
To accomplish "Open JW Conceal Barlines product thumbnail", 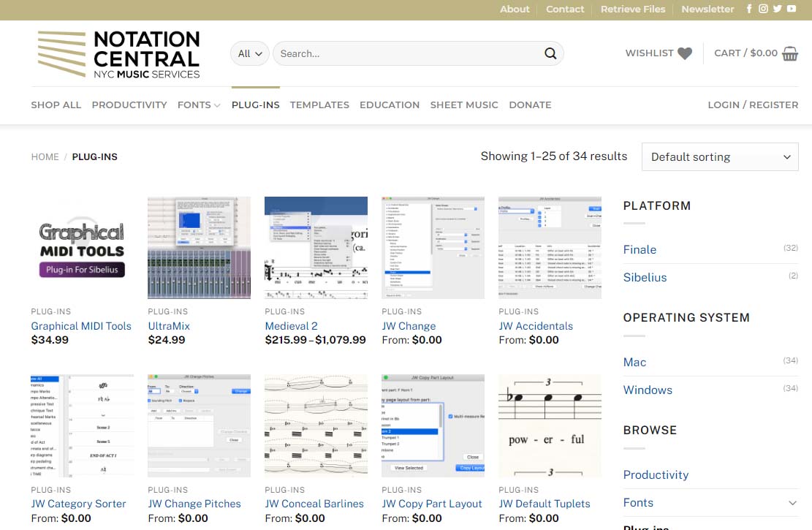I will click(x=316, y=426).
